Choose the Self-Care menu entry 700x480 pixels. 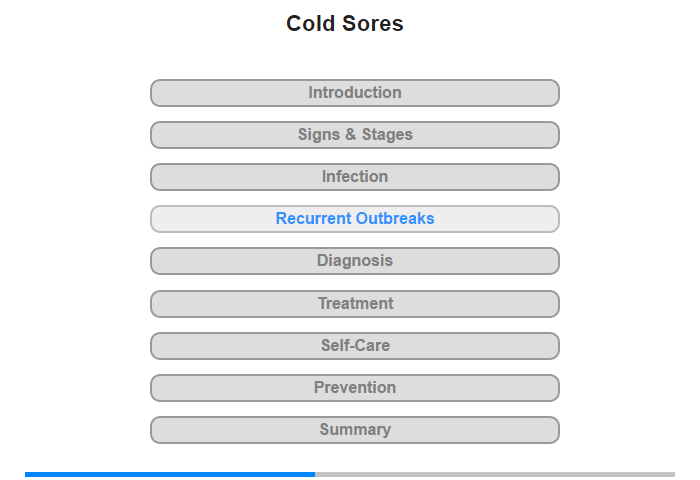pyautogui.click(x=354, y=346)
